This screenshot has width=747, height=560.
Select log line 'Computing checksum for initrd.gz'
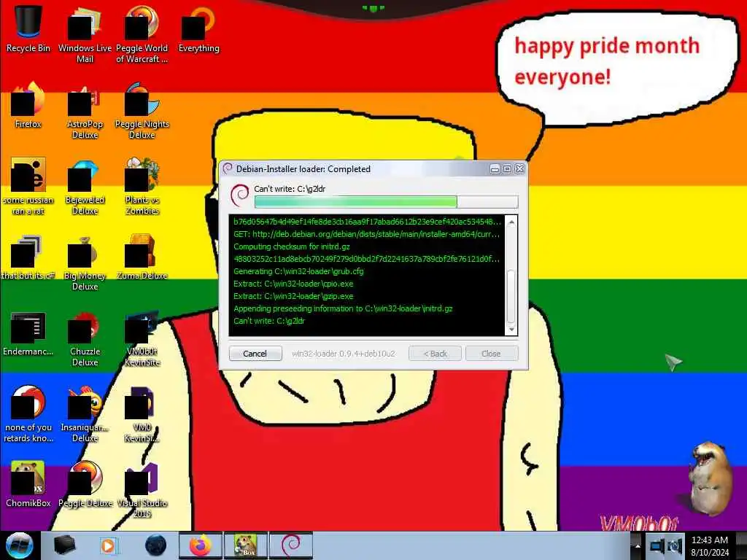[x=292, y=246]
